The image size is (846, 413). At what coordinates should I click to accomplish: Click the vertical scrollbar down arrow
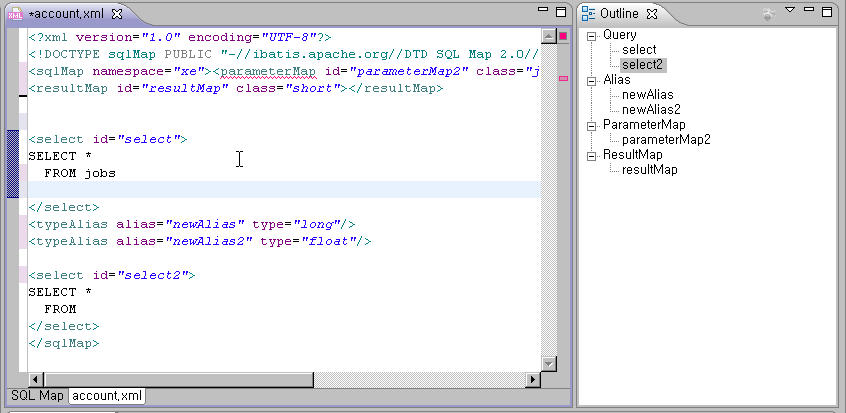pyautogui.click(x=548, y=363)
